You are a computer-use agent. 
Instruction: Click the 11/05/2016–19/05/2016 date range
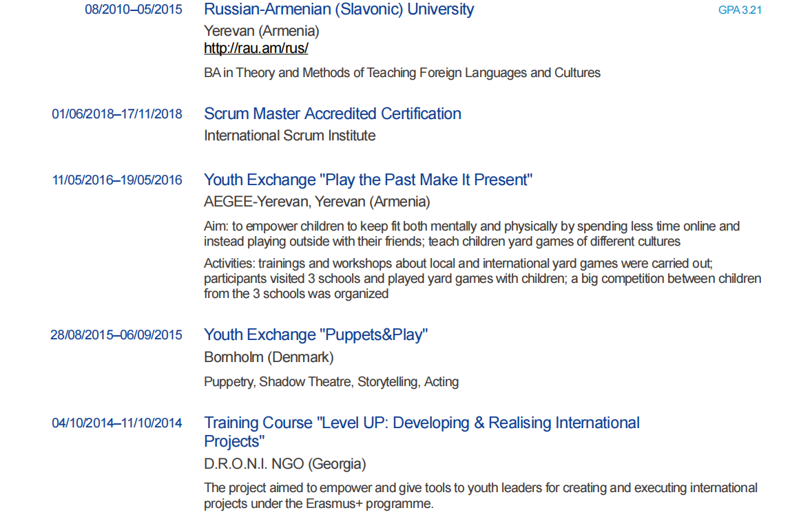point(117,180)
